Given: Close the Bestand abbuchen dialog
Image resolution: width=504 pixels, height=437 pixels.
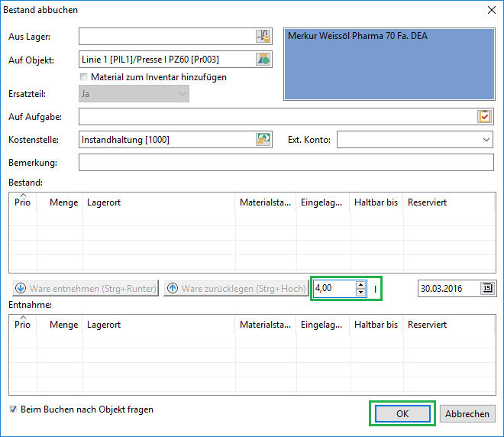Looking at the screenshot, I should [492, 10].
